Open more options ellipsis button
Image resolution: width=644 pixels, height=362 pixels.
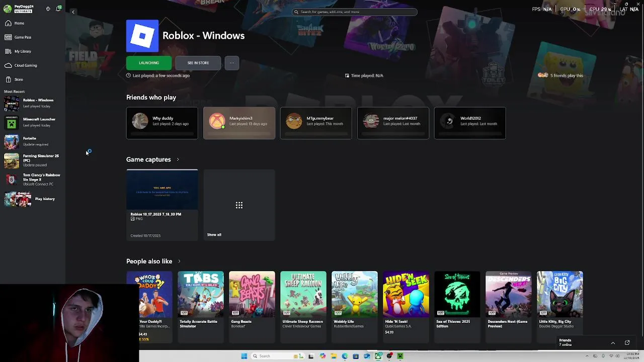coord(232,63)
